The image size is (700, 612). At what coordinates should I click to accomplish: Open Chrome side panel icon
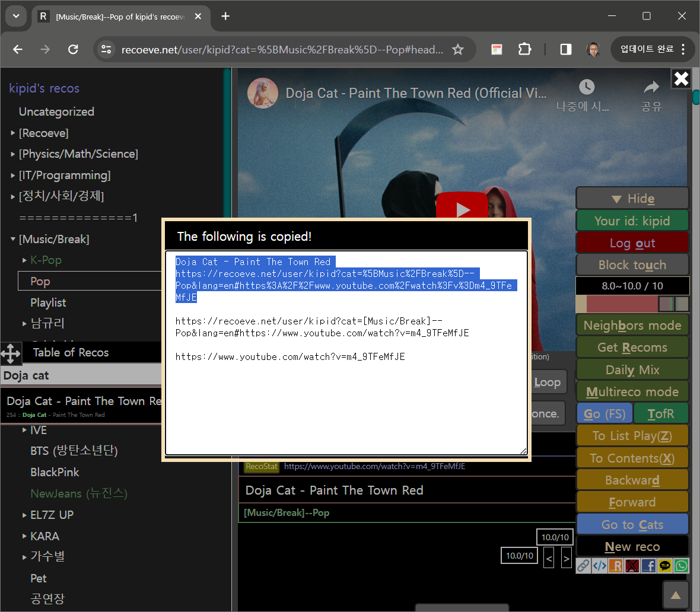[565, 49]
